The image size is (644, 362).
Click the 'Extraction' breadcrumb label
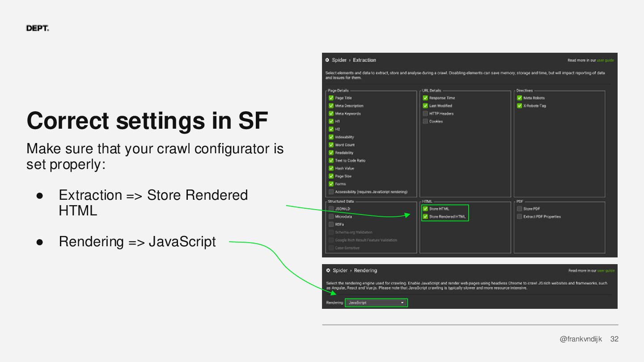(x=364, y=60)
